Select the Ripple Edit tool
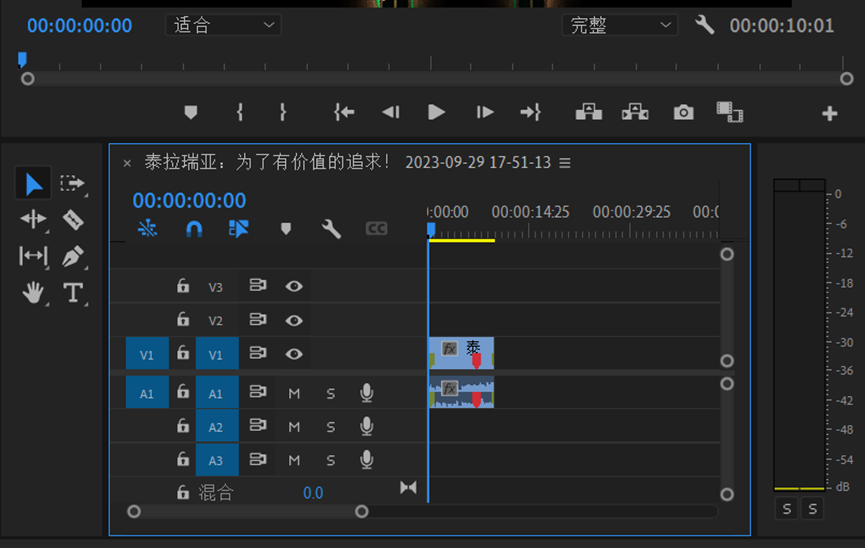Image resolution: width=865 pixels, height=548 pixels. pyautogui.click(x=33, y=220)
